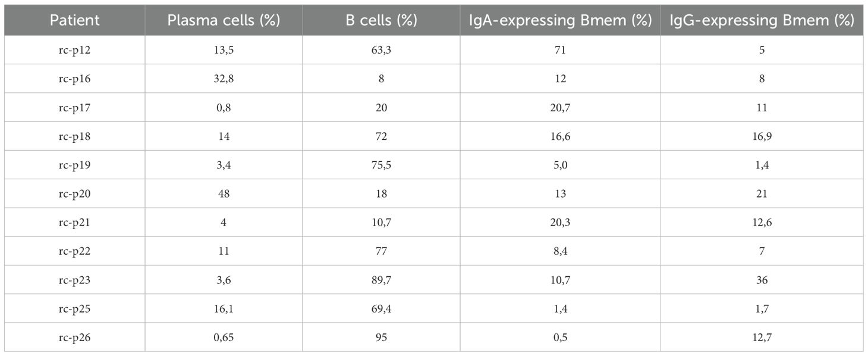Viewport: 868px width, 356px height.
Task: Click the rc-p18 patient cell
Action: (75, 136)
